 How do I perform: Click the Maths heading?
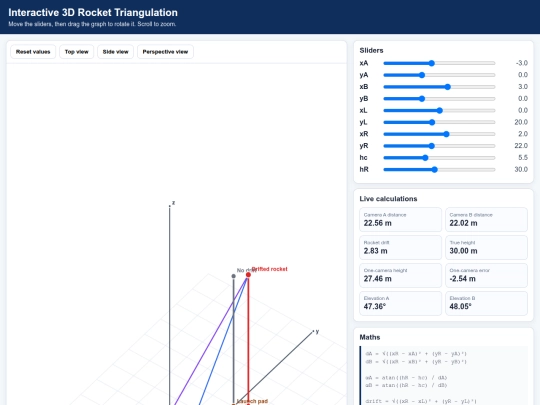[x=370, y=337]
